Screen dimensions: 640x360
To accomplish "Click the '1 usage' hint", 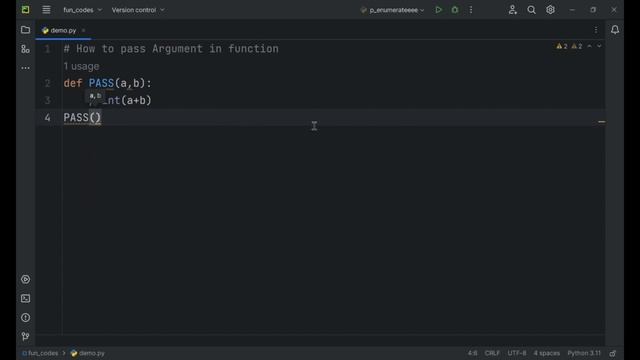I will (x=81, y=66).
